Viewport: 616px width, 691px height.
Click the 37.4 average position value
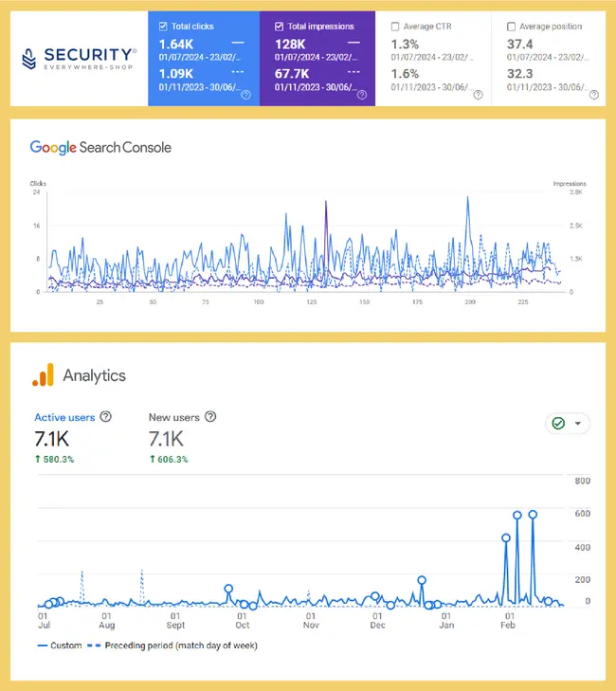pos(520,44)
